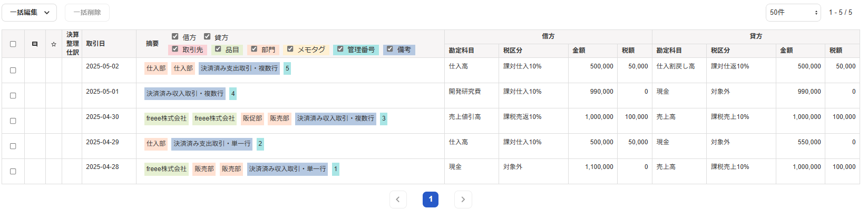Click management number tag 4
This screenshot has width=868, height=219.
pyautogui.click(x=233, y=94)
